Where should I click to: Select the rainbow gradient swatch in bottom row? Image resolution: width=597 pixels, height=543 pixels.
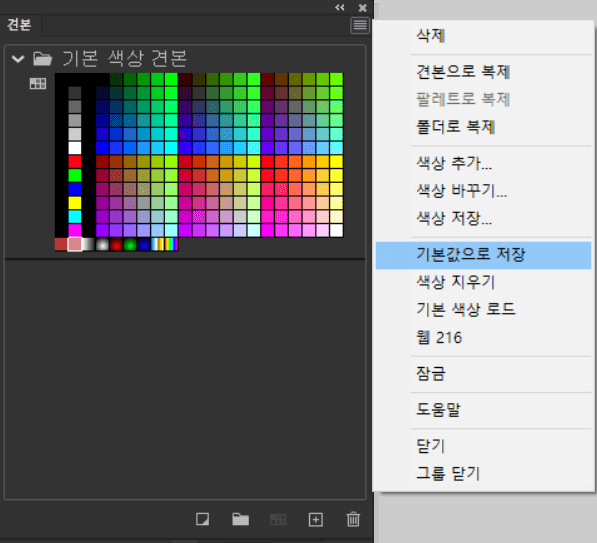pos(171,244)
